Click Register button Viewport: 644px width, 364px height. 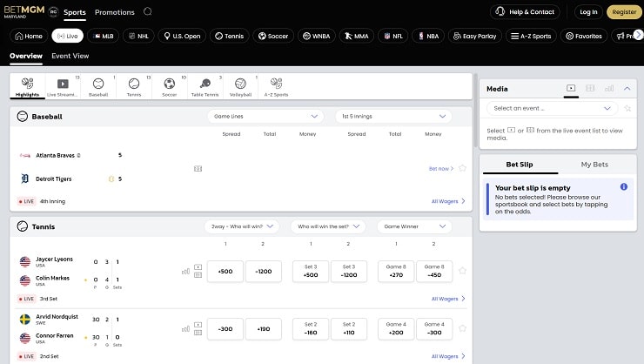pos(624,12)
